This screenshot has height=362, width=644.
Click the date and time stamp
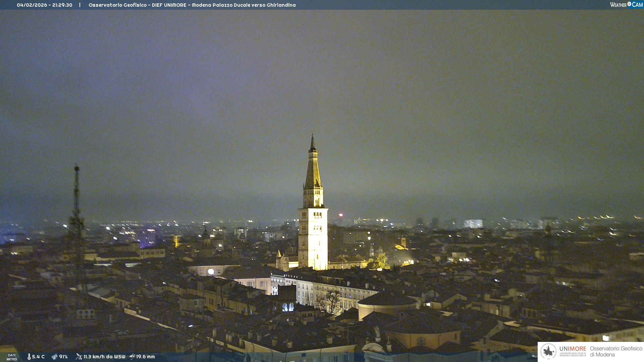coord(45,5)
